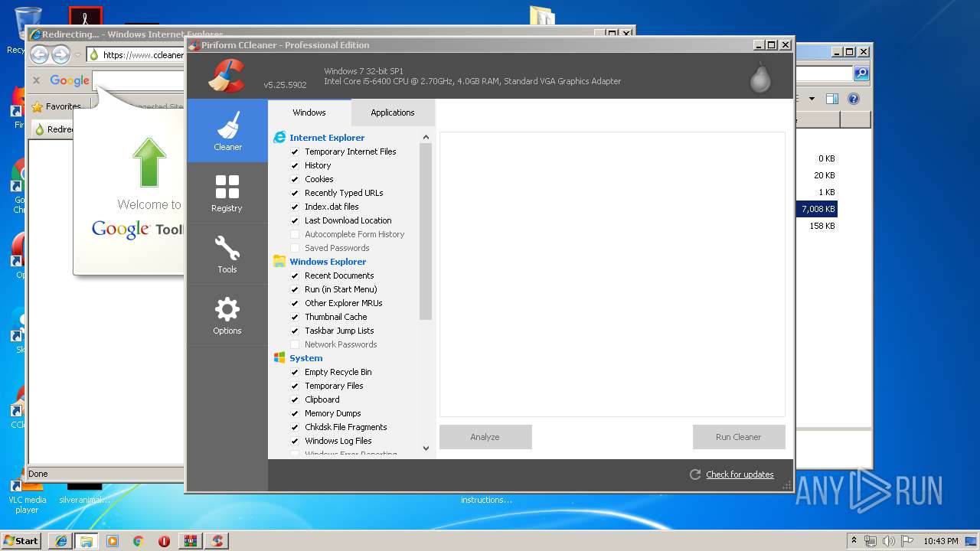Screen dimensions: 980x551
Task: Click the Internet Explorer address bar
Action: click(x=135, y=55)
